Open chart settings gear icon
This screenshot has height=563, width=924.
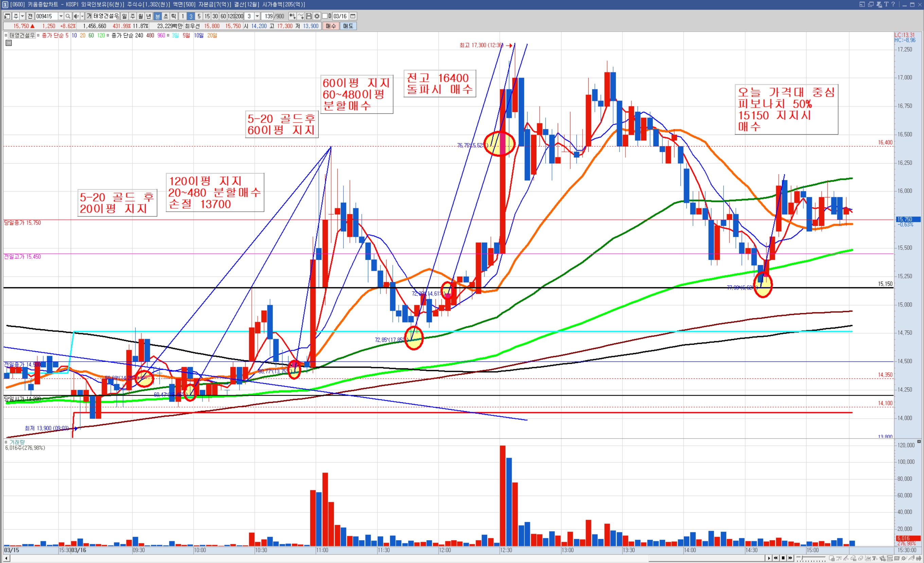point(317,16)
